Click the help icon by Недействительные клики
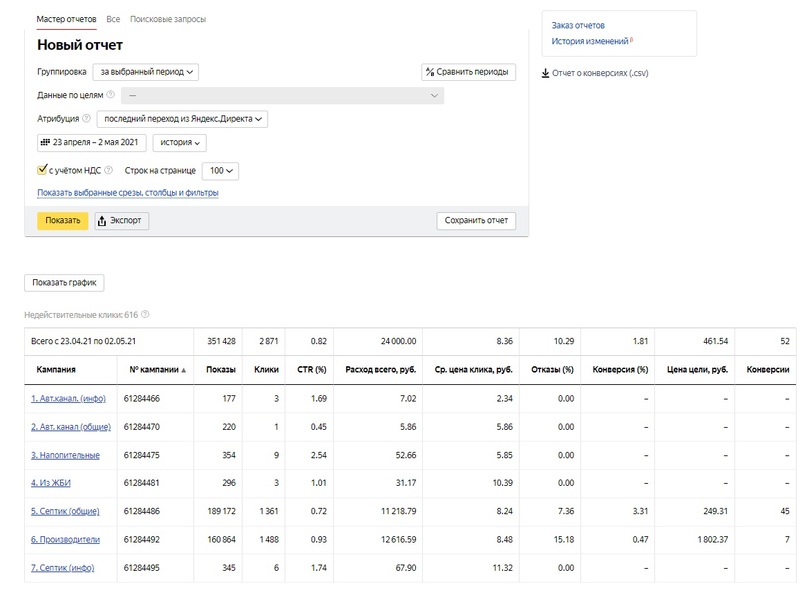This screenshot has width=807, height=595. coord(145,314)
